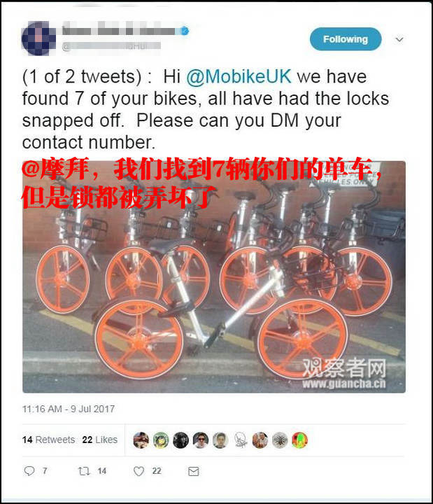Open the orange bikes photo
Viewport: 433px width, 504px height.
pos(214,276)
